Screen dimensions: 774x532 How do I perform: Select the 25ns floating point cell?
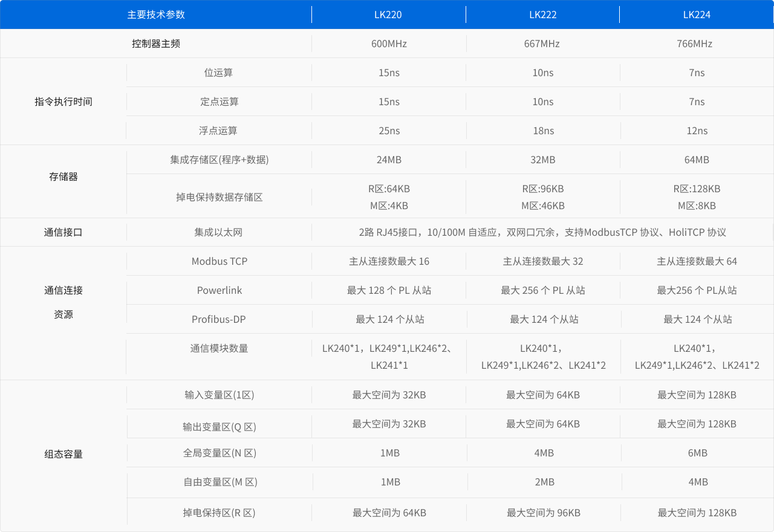tap(389, 131)
